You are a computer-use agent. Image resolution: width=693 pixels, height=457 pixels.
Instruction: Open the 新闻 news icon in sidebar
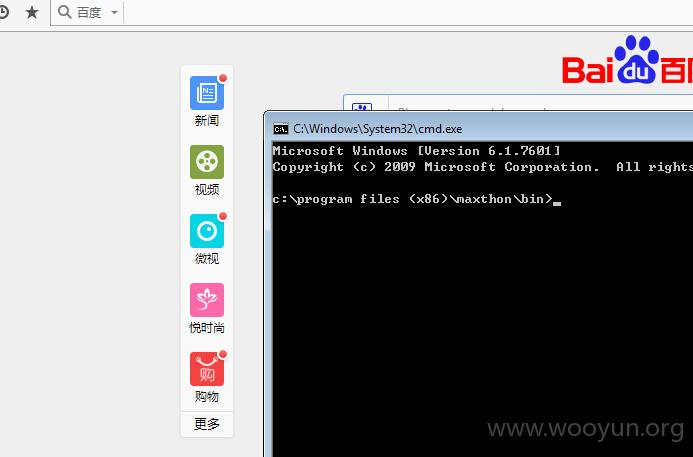tap(207, 93)
